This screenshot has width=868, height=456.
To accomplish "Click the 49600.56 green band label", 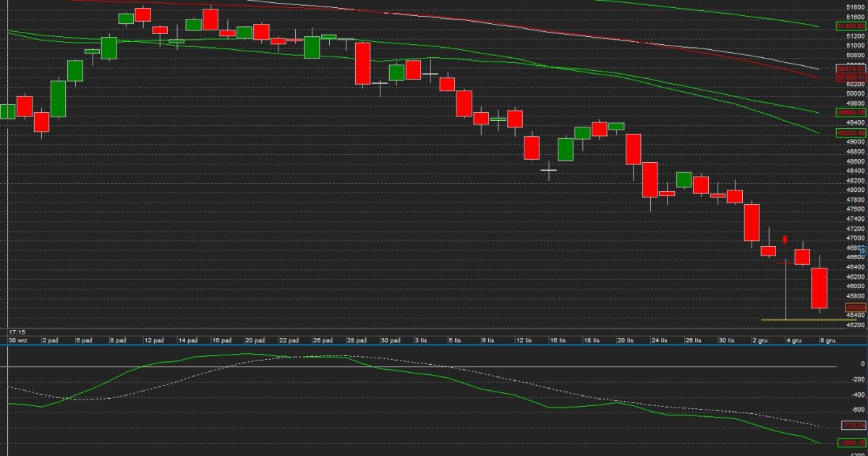I will [x=851, y=113].
